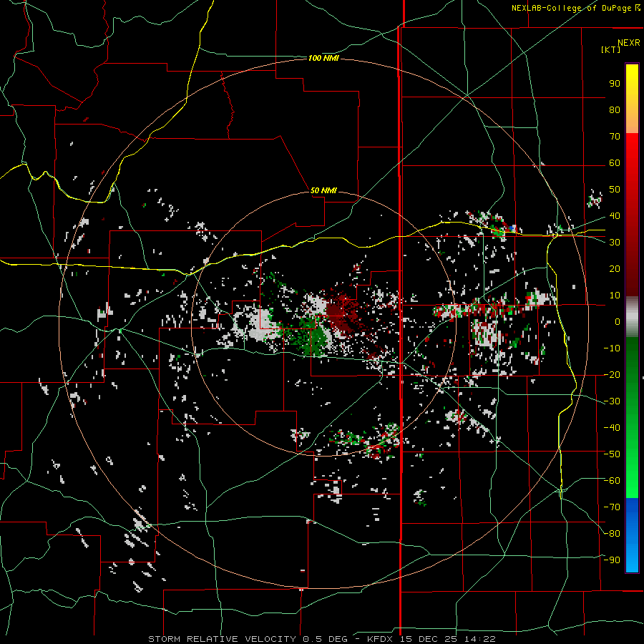
Task: Click the 40 value on the velocity scale
Action: click(615, 216)
